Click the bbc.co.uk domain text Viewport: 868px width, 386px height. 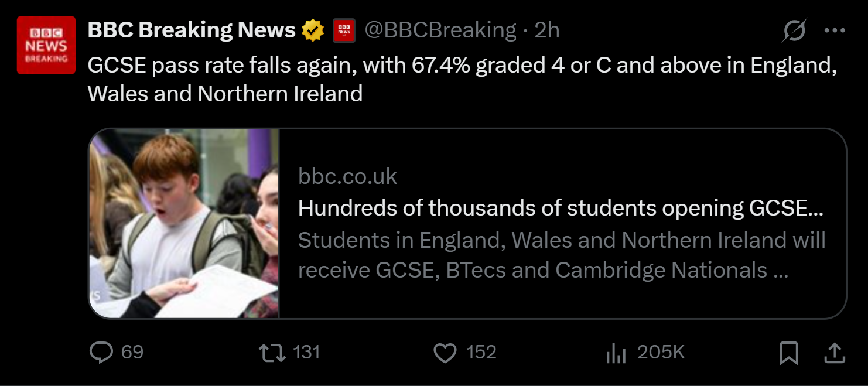click(347, 176)
